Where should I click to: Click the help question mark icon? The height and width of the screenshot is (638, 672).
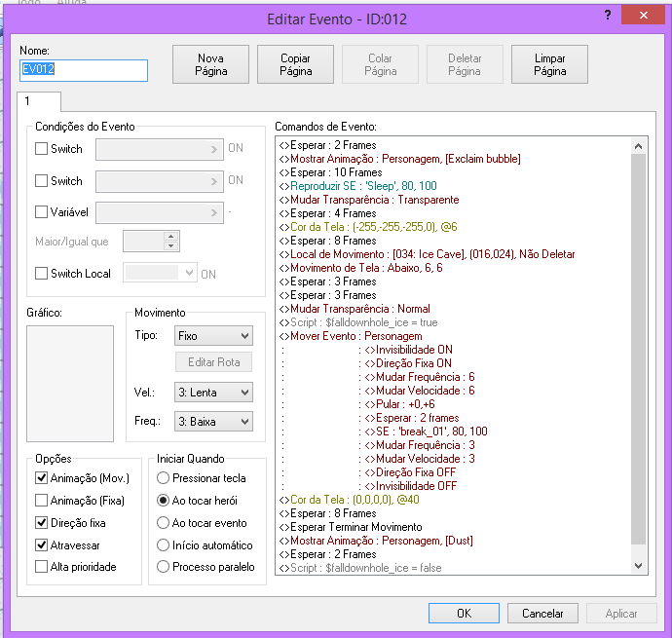click(x=607, y=17)
